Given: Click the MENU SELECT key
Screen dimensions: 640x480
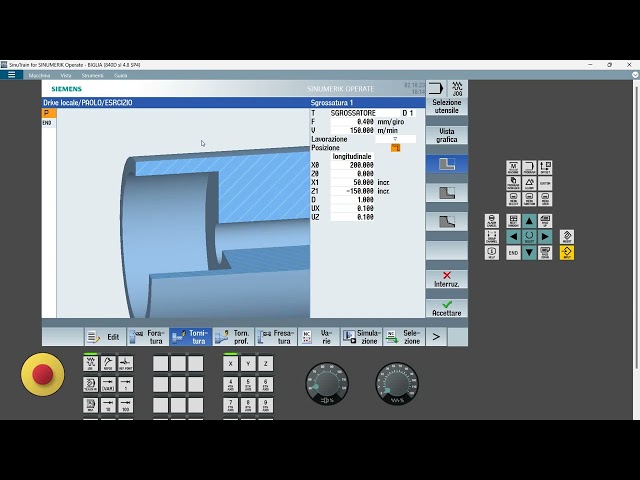Looking at the screenshot, I should click(513, 199).
